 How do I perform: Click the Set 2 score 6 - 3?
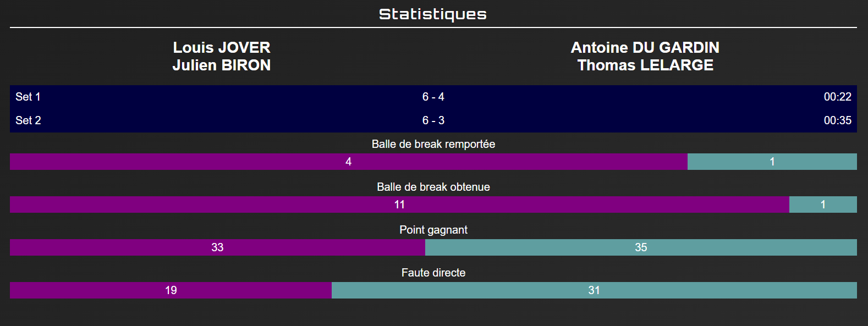point(433,120)
